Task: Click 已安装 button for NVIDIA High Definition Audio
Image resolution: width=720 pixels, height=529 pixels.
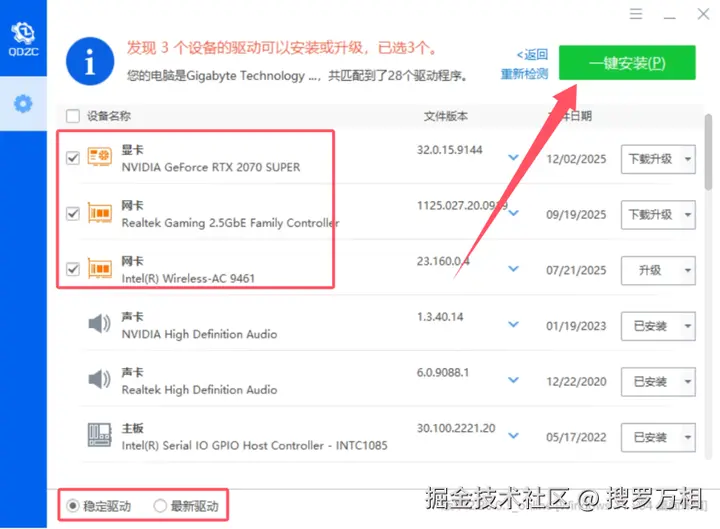Action: tap(651, 326)
